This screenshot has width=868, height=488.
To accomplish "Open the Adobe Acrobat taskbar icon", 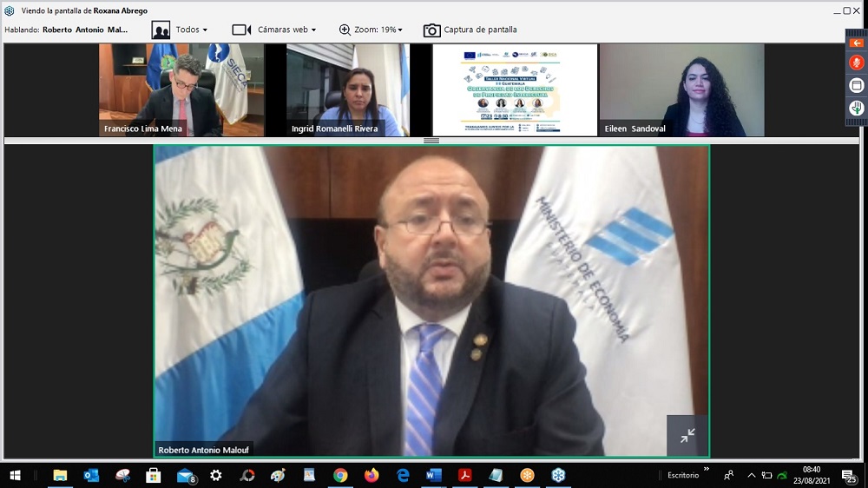I will pos(465,475).
